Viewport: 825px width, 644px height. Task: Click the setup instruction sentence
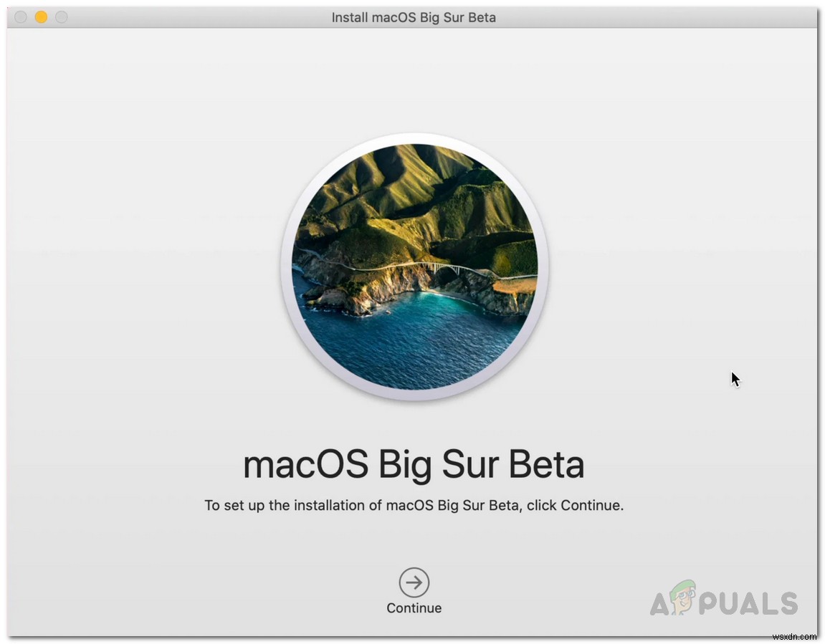(x=414, y=505)
